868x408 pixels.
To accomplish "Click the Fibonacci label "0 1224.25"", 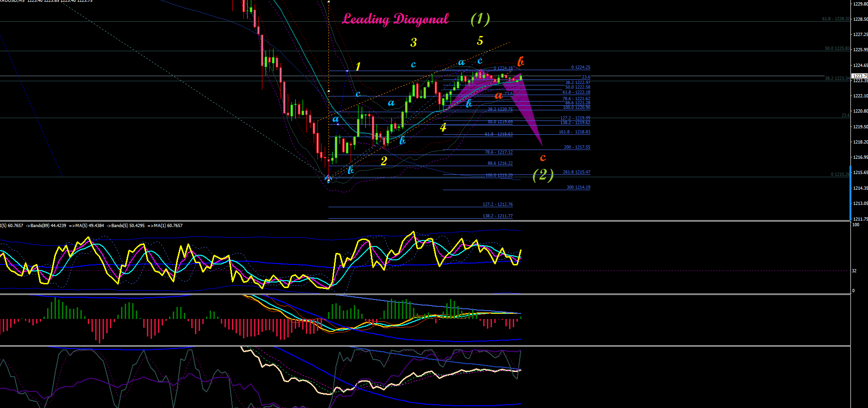I will [x=581, y=67].
